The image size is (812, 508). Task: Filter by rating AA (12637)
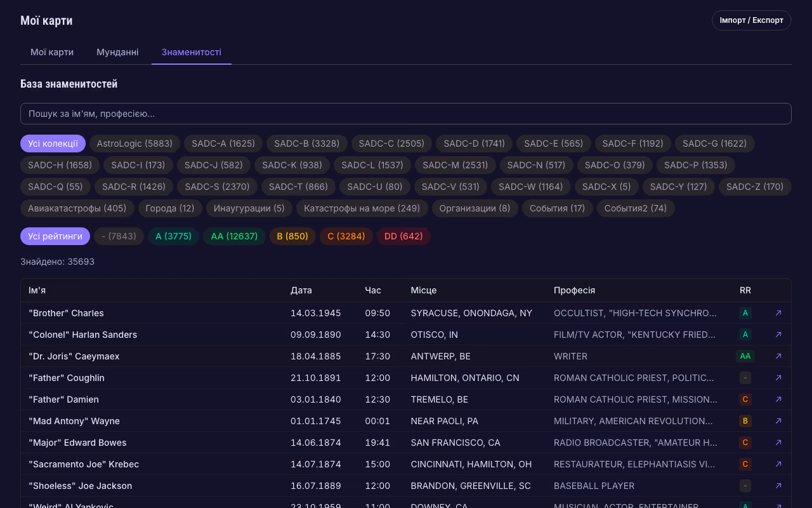point(234,236)
